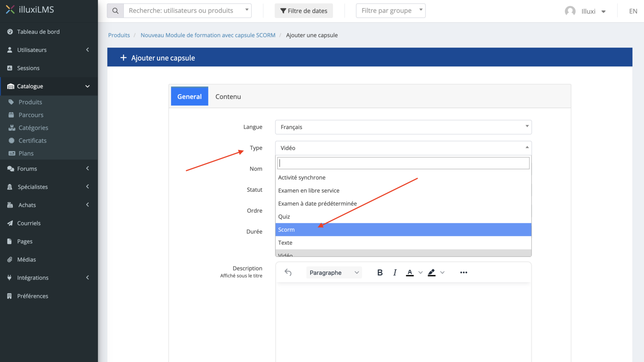Click the Catégories icon in sidebar
This screenshot has width=644, height=362.
tap(12, 128)
